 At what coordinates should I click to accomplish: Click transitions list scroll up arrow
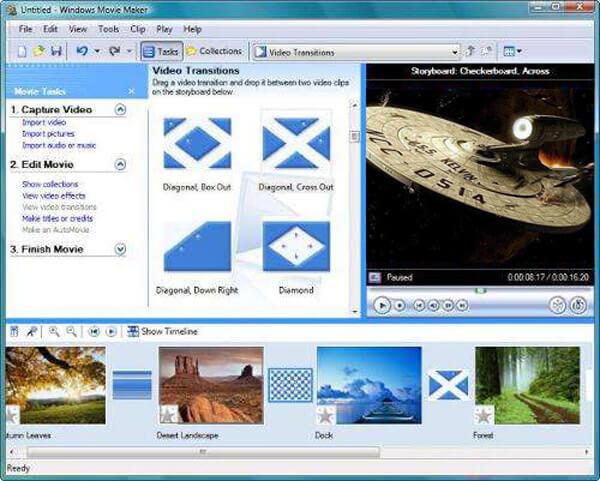pos(355,104)
